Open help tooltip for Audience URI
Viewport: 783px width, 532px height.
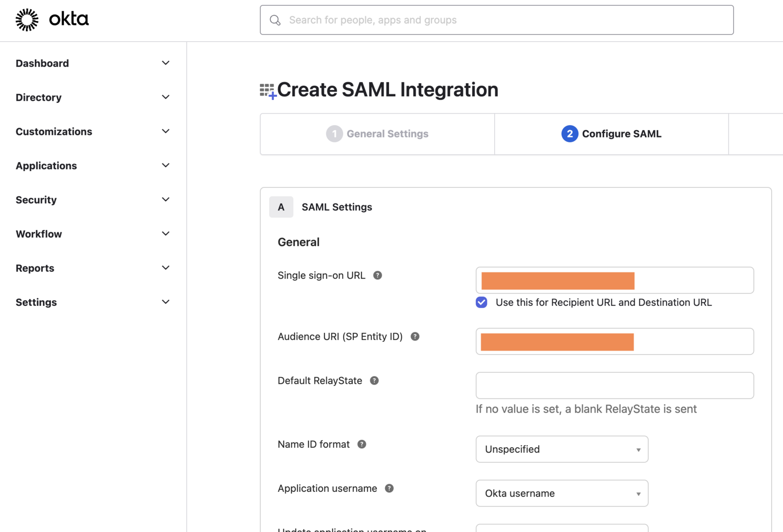pos(415,337)
